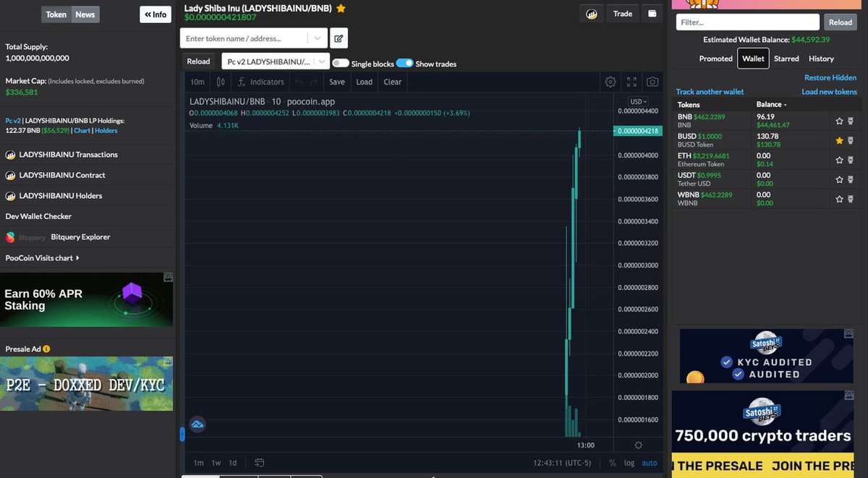This screenshot has width=868, height=478.
Task: Open the Presale Ad info icon
Action: [46, 349]
